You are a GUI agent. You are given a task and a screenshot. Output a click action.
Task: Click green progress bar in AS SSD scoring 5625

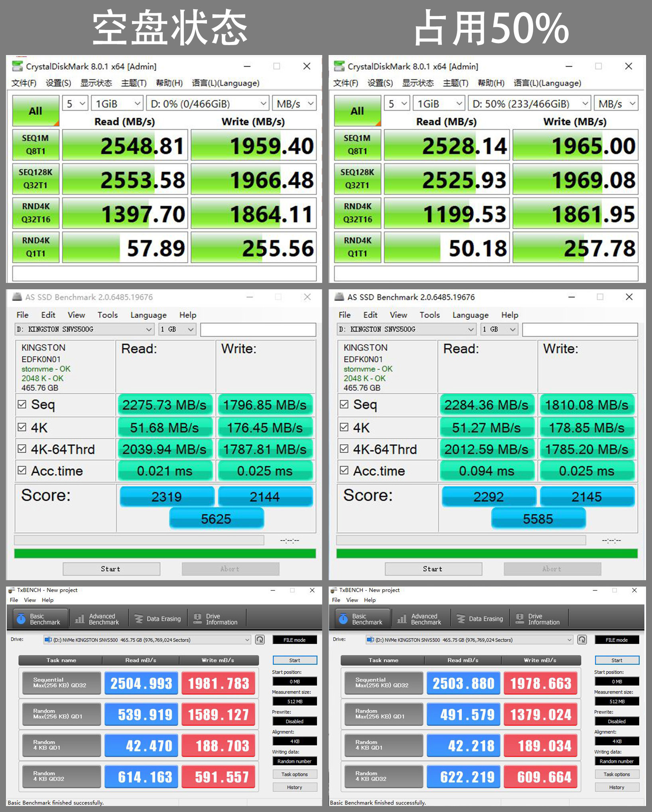165,553
